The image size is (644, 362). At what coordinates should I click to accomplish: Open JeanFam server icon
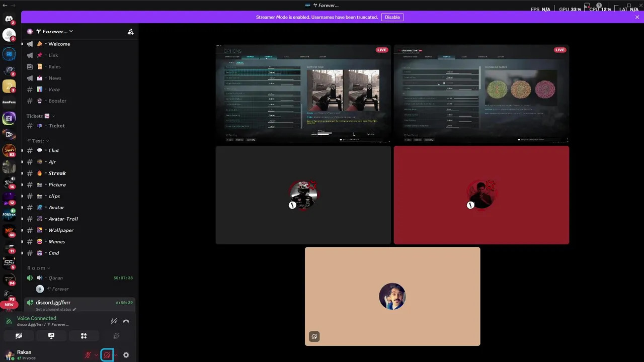9,102
